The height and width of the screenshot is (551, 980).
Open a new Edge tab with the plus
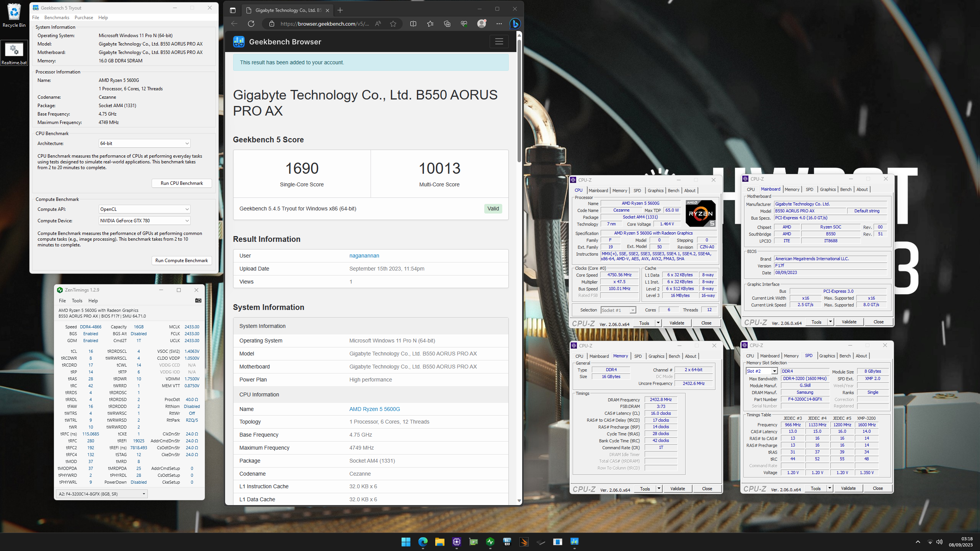340,10
